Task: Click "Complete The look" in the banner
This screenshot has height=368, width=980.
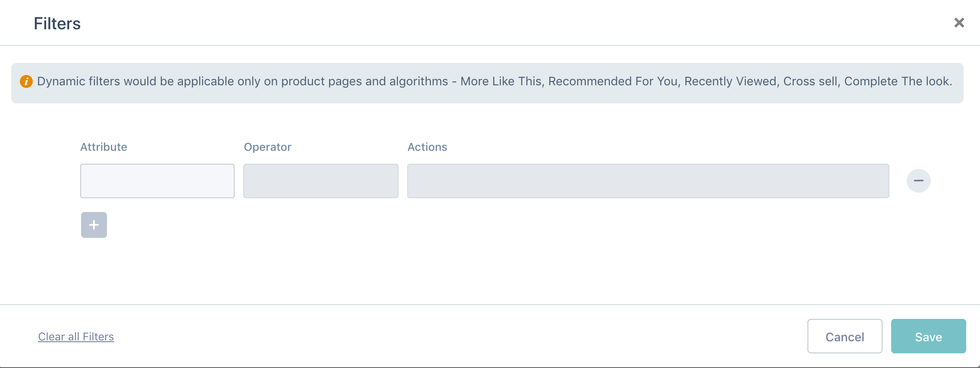Action: [897, 81]
